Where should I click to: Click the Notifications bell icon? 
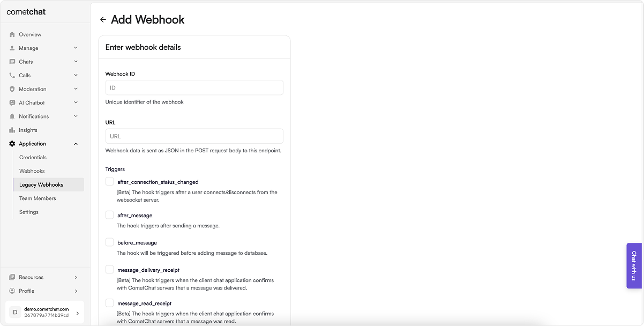click(x=12, y=116)
